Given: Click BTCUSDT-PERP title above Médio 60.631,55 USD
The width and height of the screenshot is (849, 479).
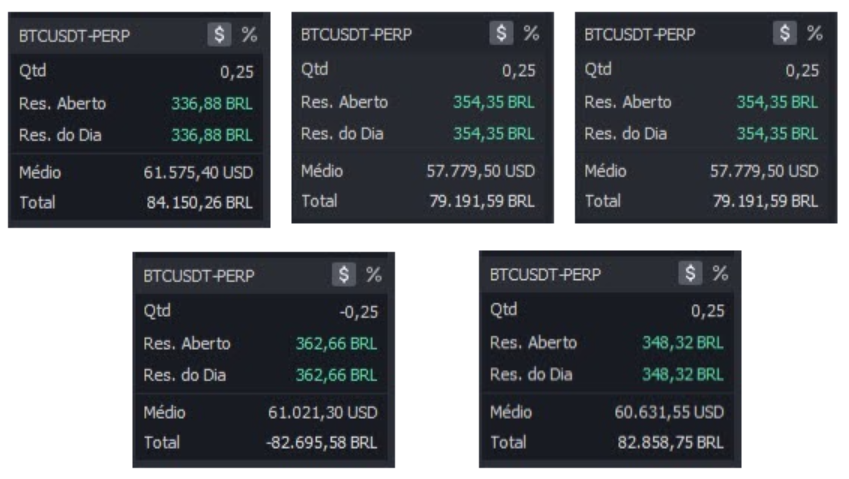Looking at the screenshot, I should click(x=546, y=275).
